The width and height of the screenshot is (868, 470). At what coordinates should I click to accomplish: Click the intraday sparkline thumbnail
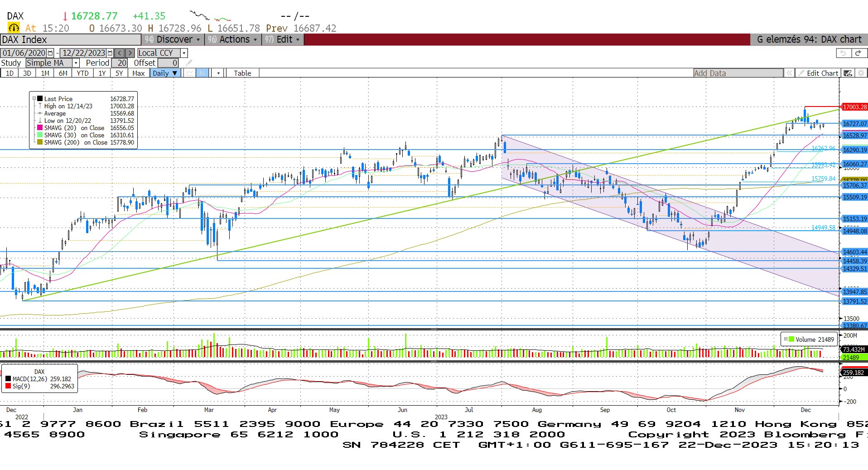211,16
